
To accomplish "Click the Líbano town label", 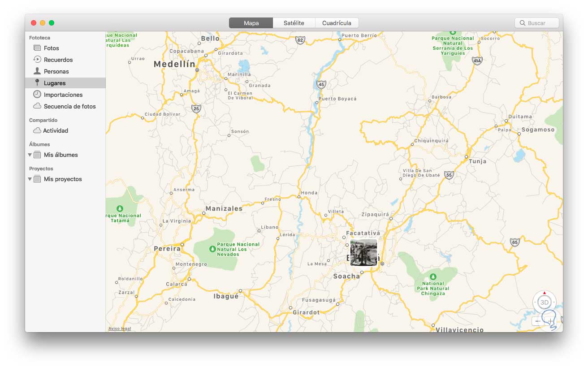I will tap(270, 227).
